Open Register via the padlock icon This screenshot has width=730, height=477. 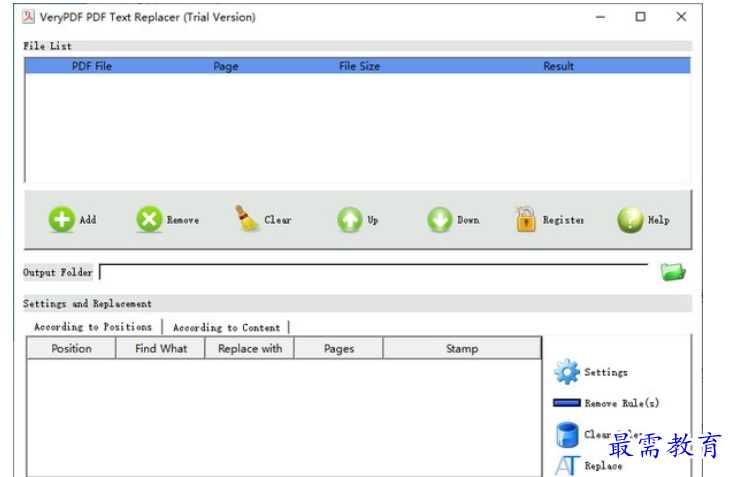(526, 219)
